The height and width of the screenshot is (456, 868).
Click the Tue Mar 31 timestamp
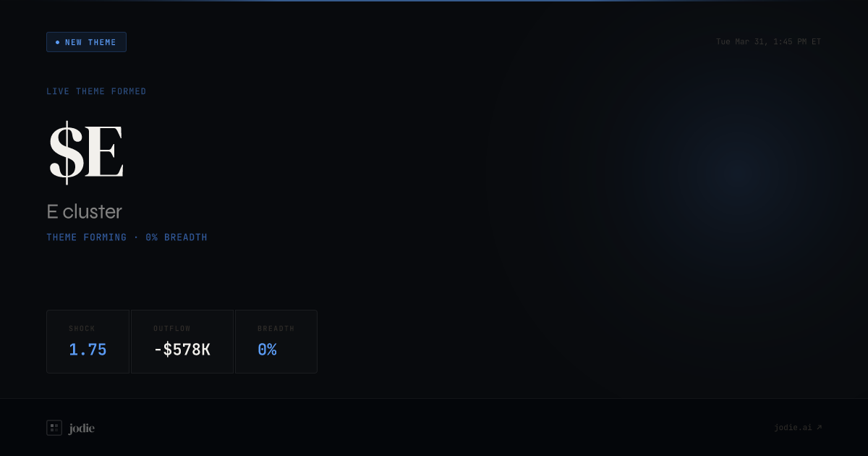768,42
